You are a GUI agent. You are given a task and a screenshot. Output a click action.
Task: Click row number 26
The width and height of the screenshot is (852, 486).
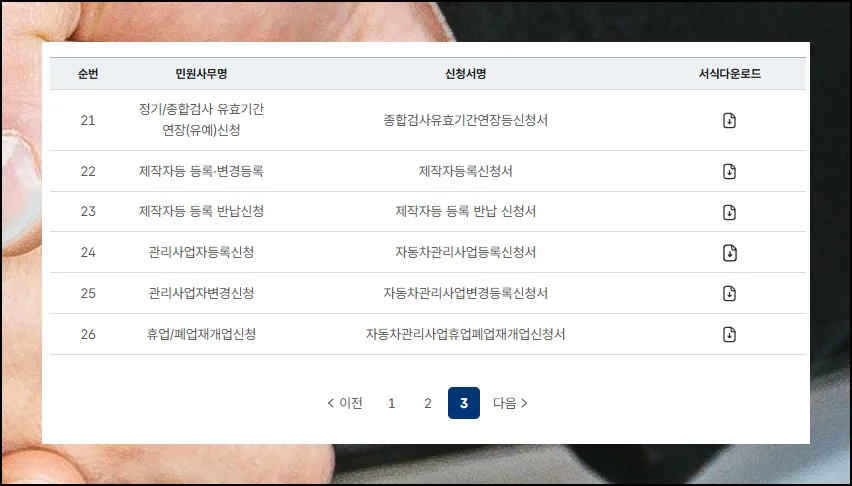click(88, 334)
